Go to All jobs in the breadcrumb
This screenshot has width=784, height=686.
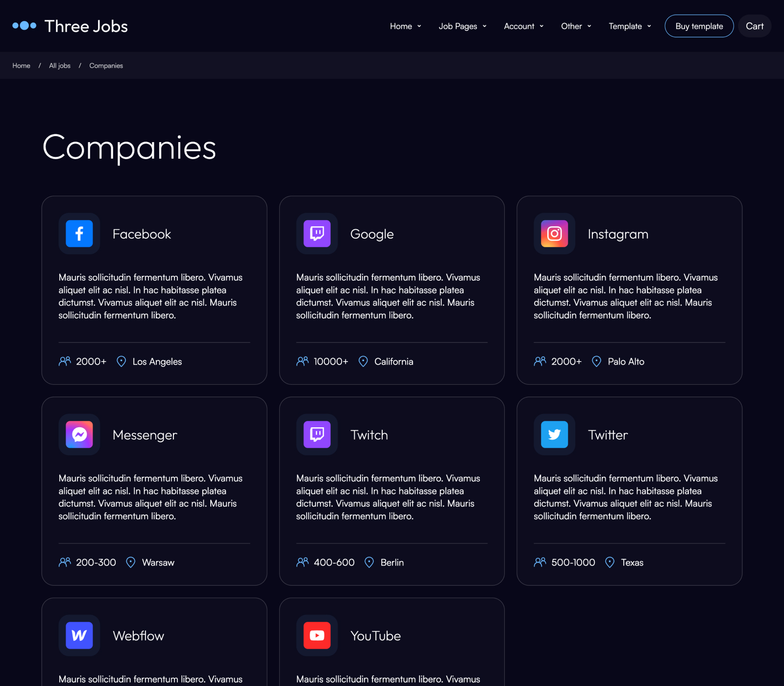(60, 66)
